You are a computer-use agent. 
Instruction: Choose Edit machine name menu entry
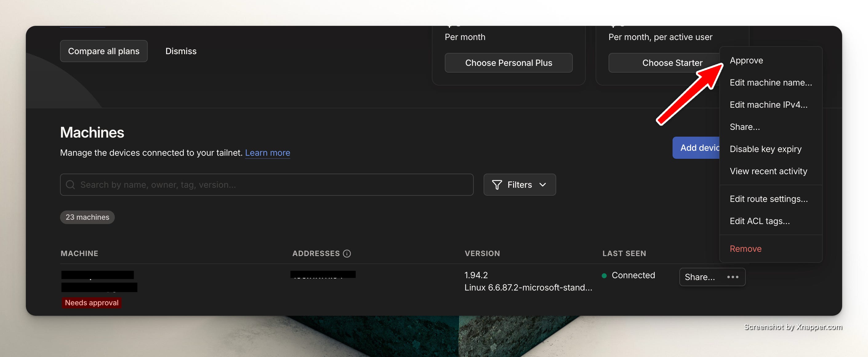[x=770, y=82]
